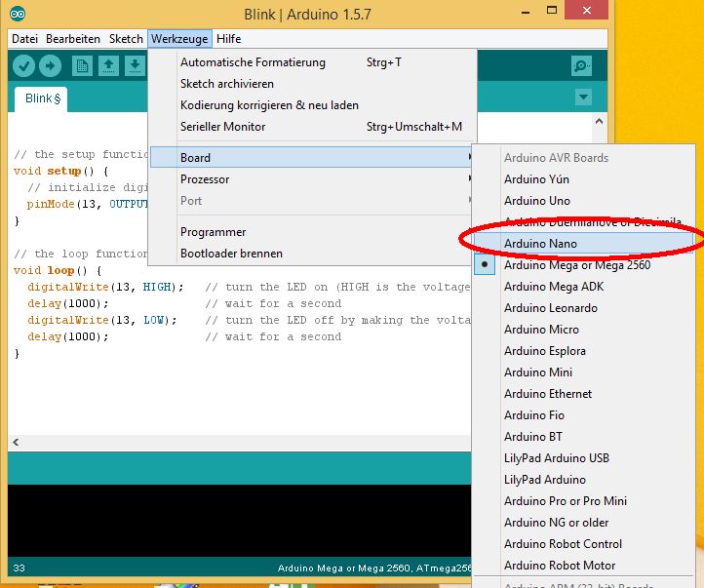This screenshot has height=588, width=704.
Task: Select Arduino Uno board
Action: pyautogui.click(x=584, y=201)
